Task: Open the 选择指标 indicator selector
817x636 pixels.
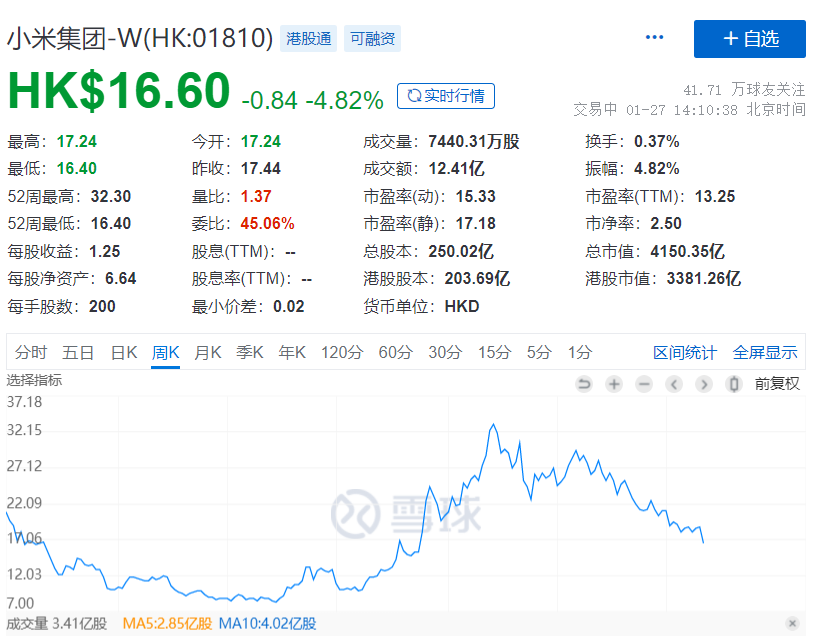Action: tap(34, 380)
